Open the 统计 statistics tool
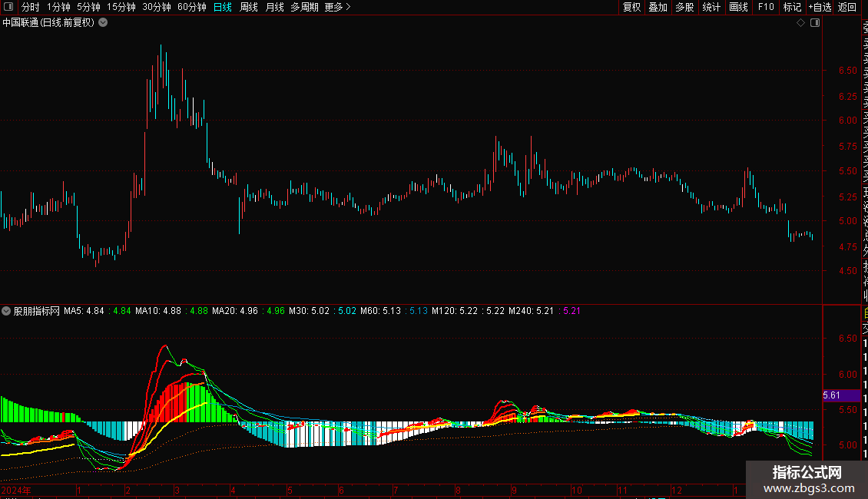Screen dimensions: 868x499 coord(711,7)
